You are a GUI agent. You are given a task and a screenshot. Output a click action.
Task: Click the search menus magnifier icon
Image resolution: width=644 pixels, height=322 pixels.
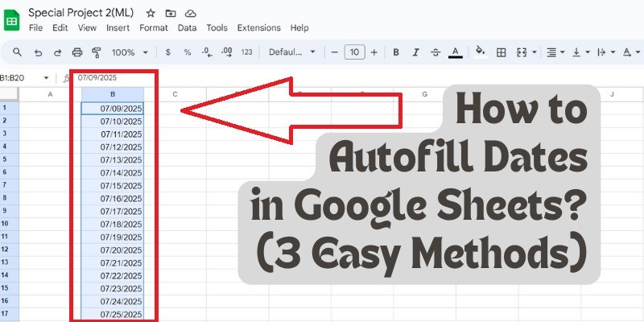[17, 52]
